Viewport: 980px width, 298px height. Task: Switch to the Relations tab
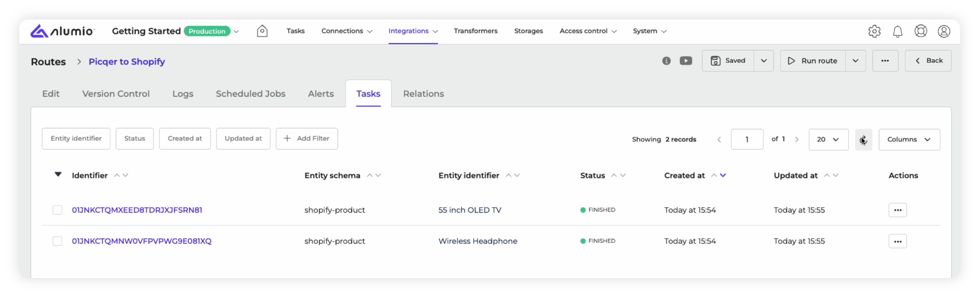click(423, 94)
